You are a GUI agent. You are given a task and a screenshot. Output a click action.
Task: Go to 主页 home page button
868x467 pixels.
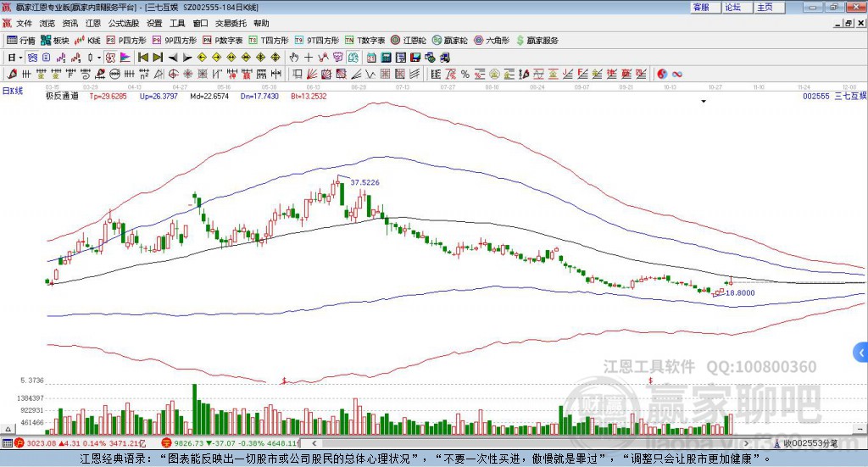768,7
